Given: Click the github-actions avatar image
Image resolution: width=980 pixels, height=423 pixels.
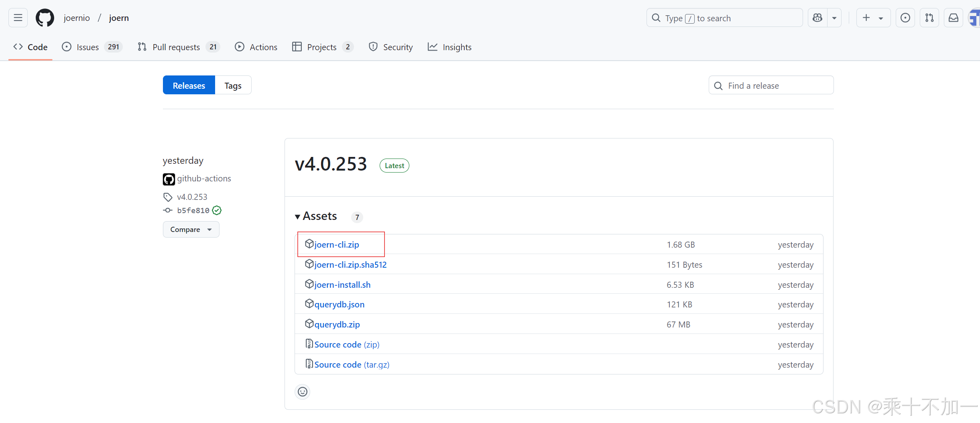Looking at the screenshot, I should click(x=169, y=179).
